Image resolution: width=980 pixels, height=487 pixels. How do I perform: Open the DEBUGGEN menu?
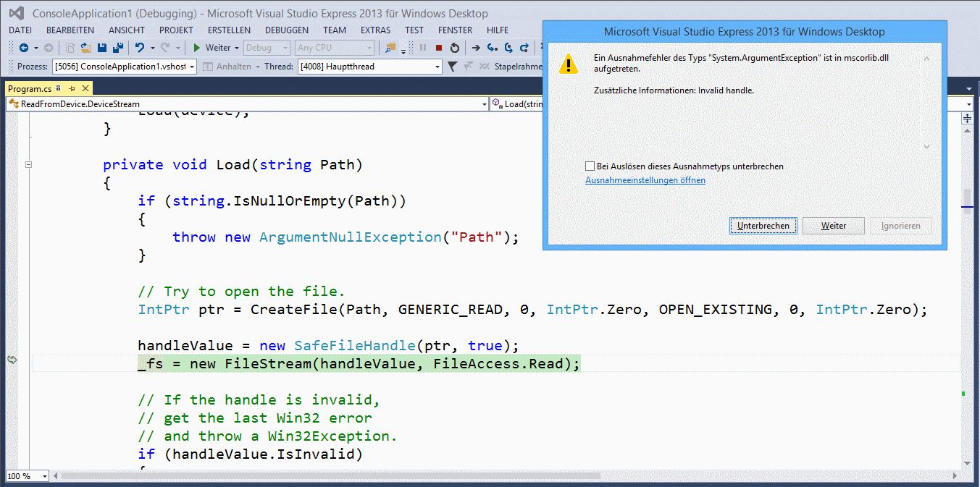[x=286, y=30]
